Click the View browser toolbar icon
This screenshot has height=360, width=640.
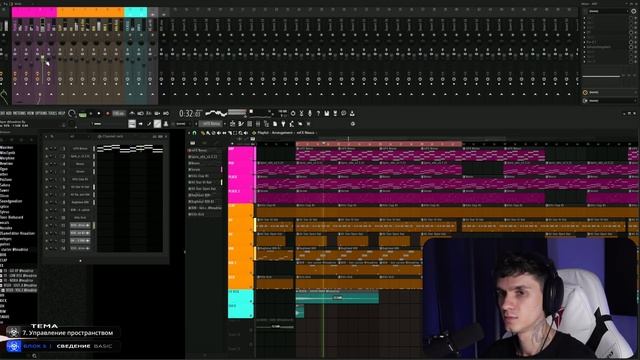click(267, 124)
